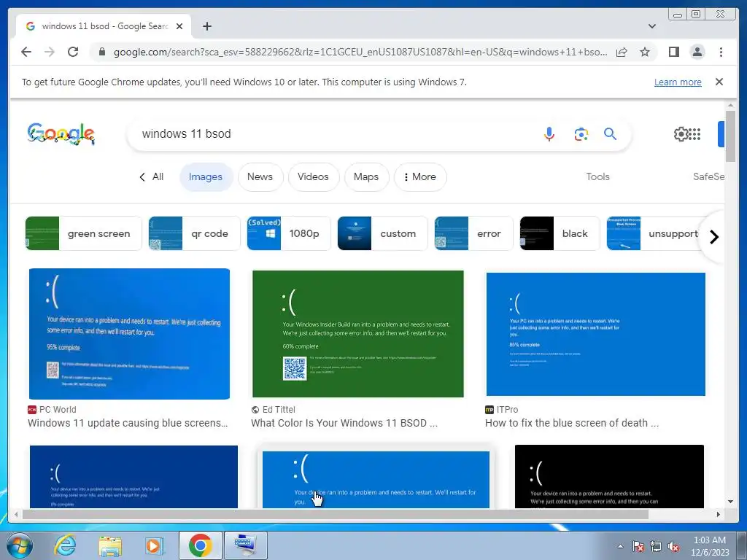
Task: Open the muted volume tray icon
Action: [673, 546]
